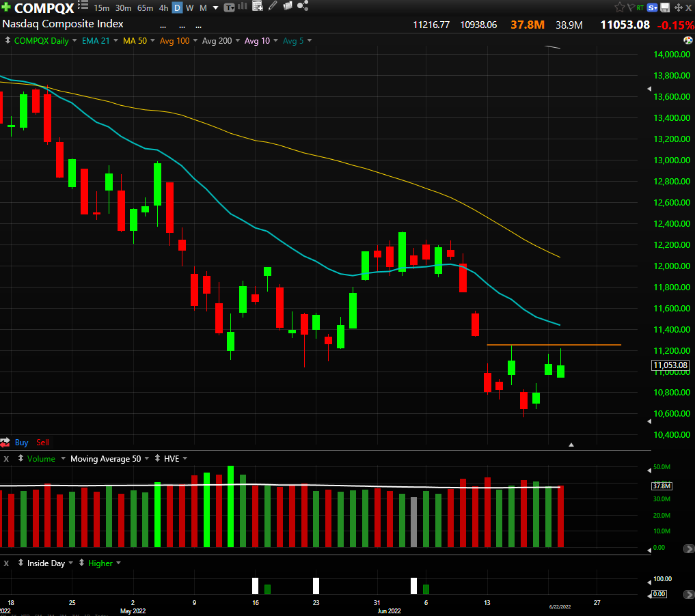
Task: Click the green plus icon beside COMPQX
Action: [x=6, y=7]
